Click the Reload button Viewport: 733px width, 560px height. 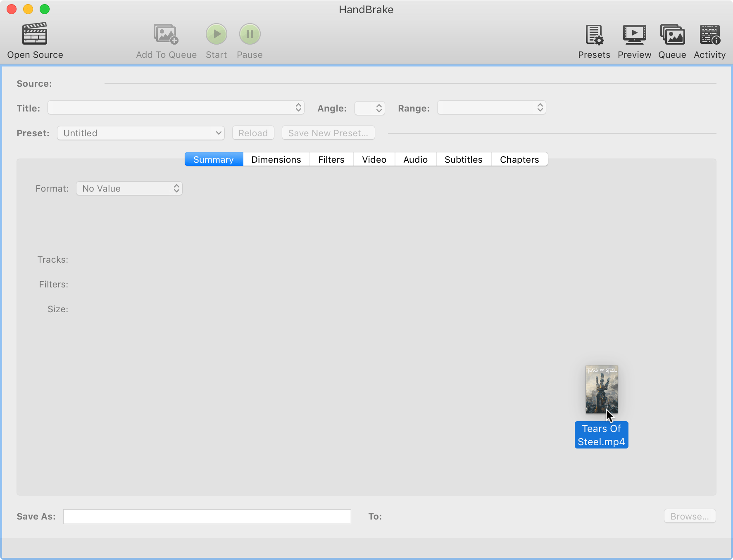[252, 133]
